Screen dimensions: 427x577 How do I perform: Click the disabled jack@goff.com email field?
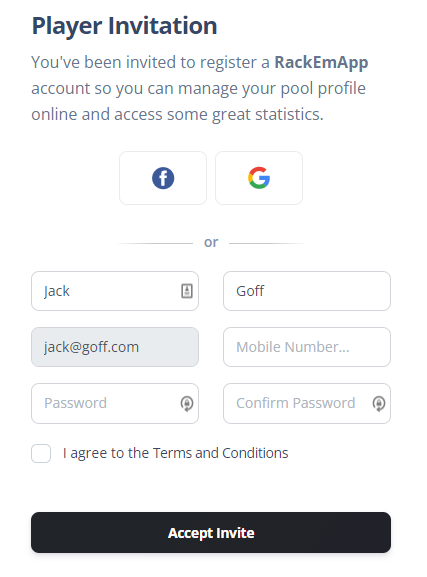point(115,347)
